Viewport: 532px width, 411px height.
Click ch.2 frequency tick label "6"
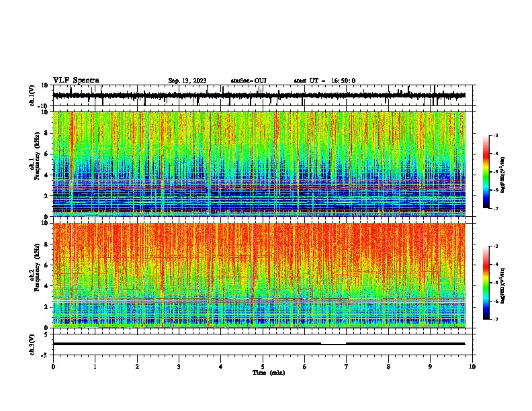46,265
